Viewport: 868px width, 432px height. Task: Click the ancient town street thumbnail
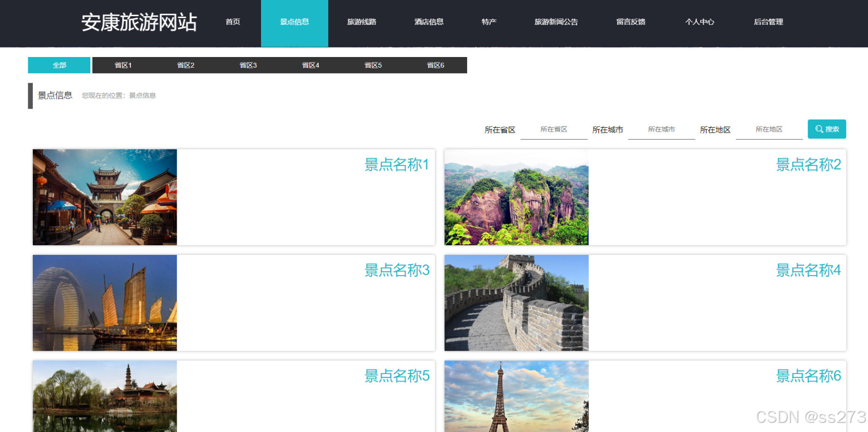tap(105, 197)
